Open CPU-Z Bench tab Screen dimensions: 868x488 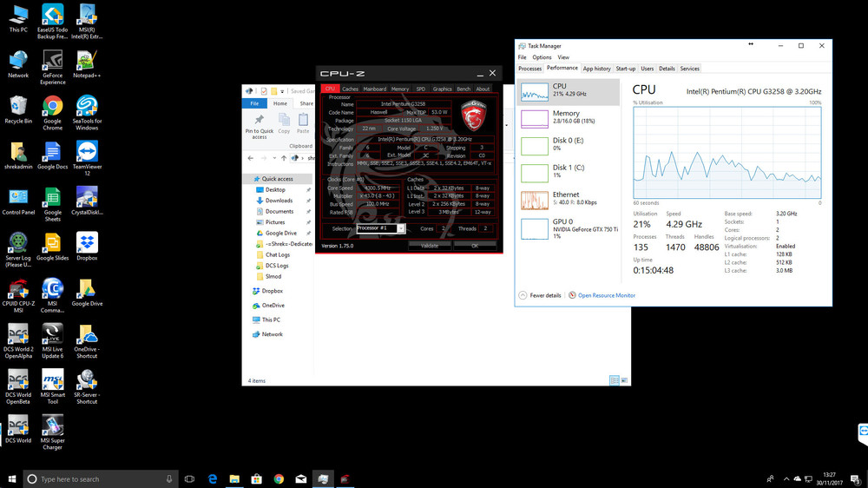[x=464, y=89]
